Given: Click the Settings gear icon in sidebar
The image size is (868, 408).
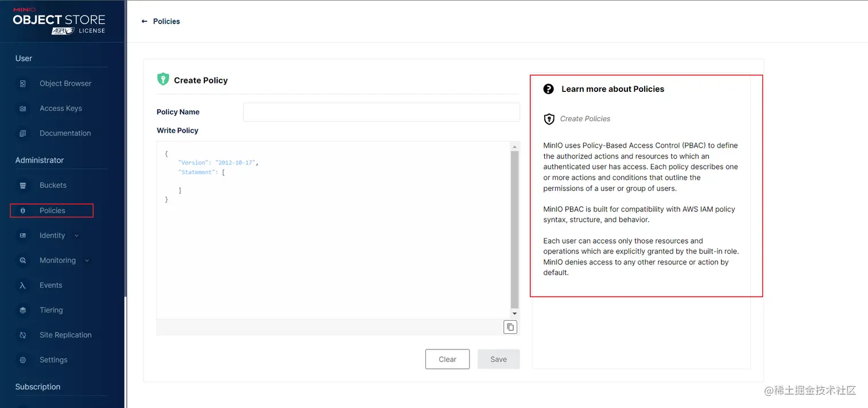Looking at the screenshot, I should (23, 360).
